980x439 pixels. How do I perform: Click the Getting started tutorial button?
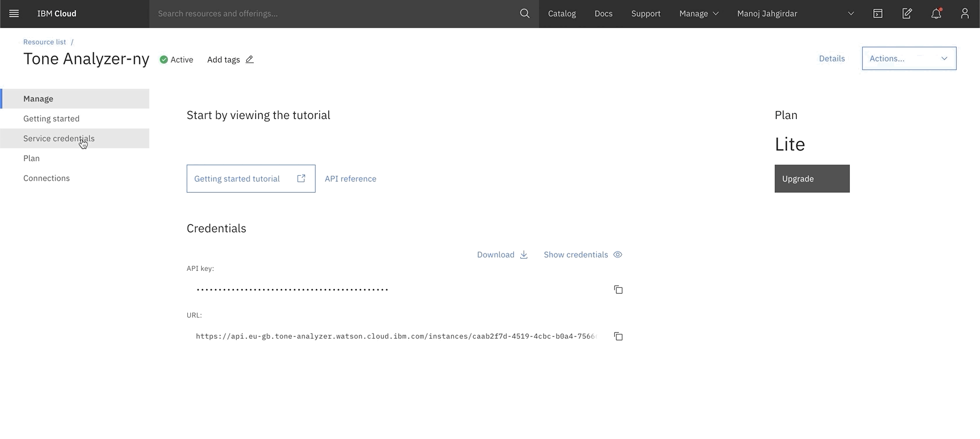tap(251, 179)
